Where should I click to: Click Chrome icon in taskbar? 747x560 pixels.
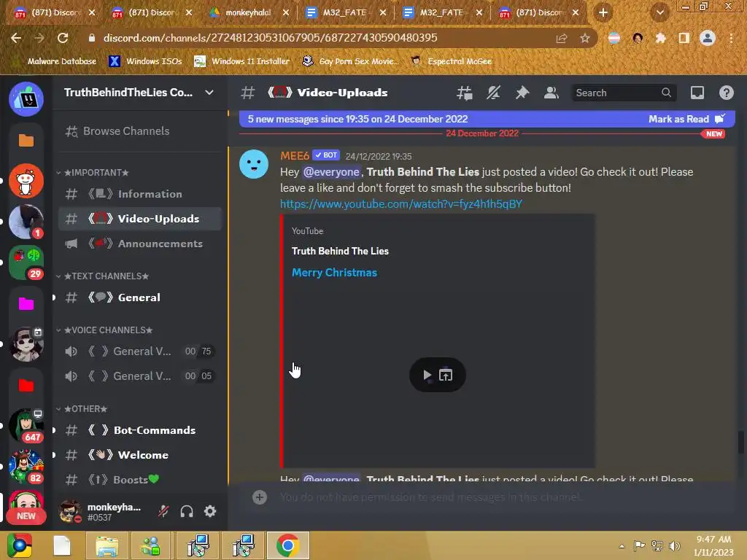pyautogui.click(x=287, y=545)
